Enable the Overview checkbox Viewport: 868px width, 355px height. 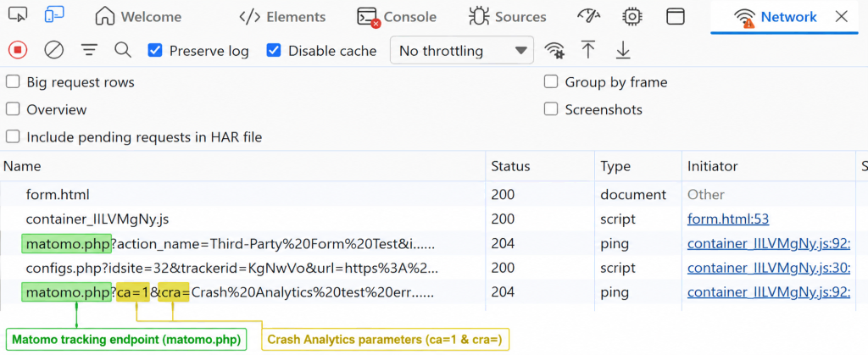click(x=12, y=109)
